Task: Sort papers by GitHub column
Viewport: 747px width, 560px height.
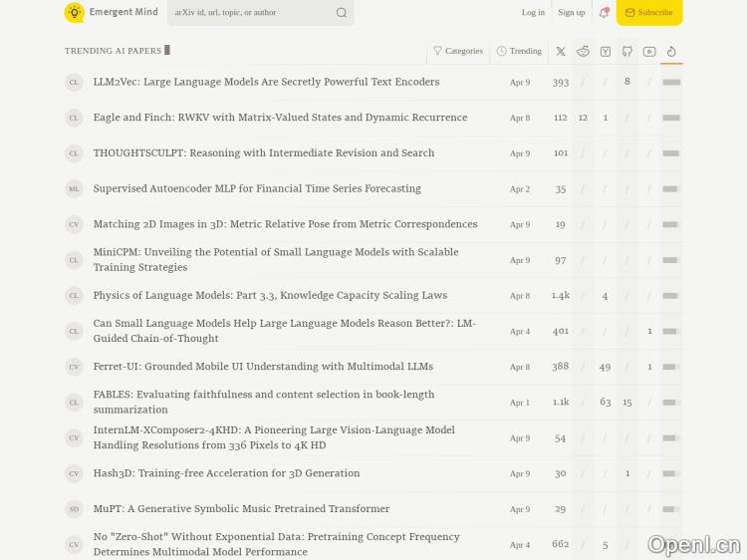Action: pyautogui.click(x=626, y=51)
